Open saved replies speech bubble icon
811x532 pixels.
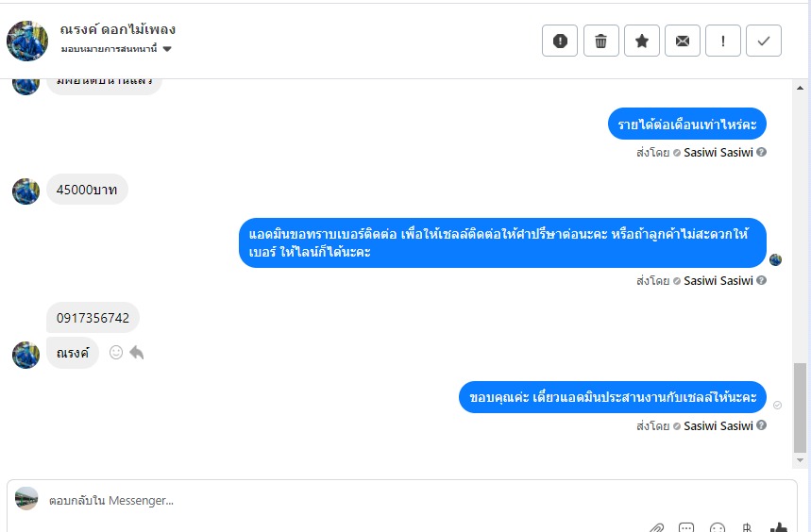click(686, 528)
